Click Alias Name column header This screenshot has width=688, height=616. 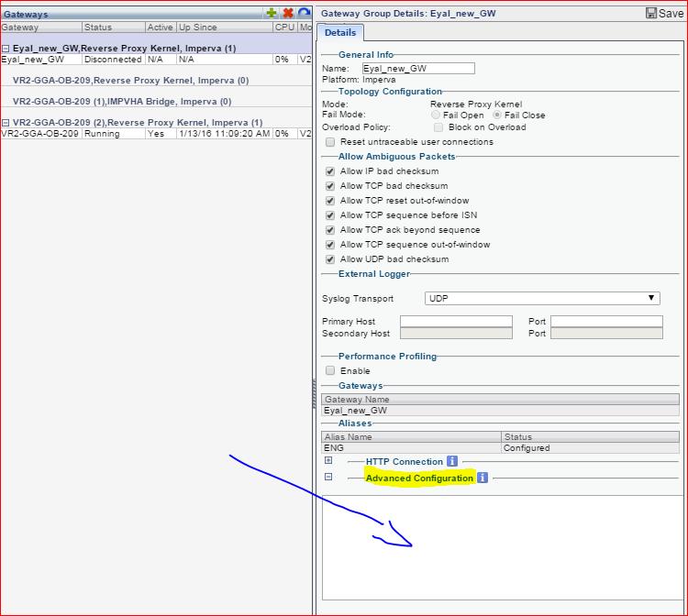pos(411,436)
